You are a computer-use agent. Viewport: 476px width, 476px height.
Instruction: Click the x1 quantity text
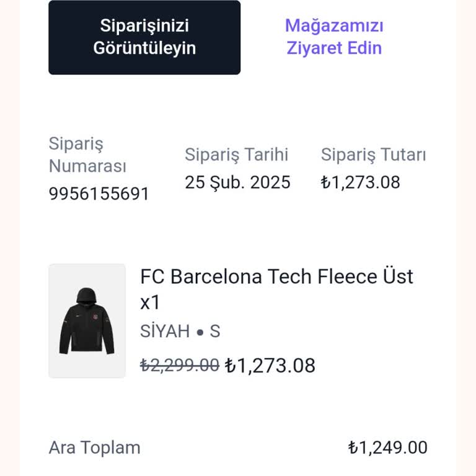coord(150,302)
